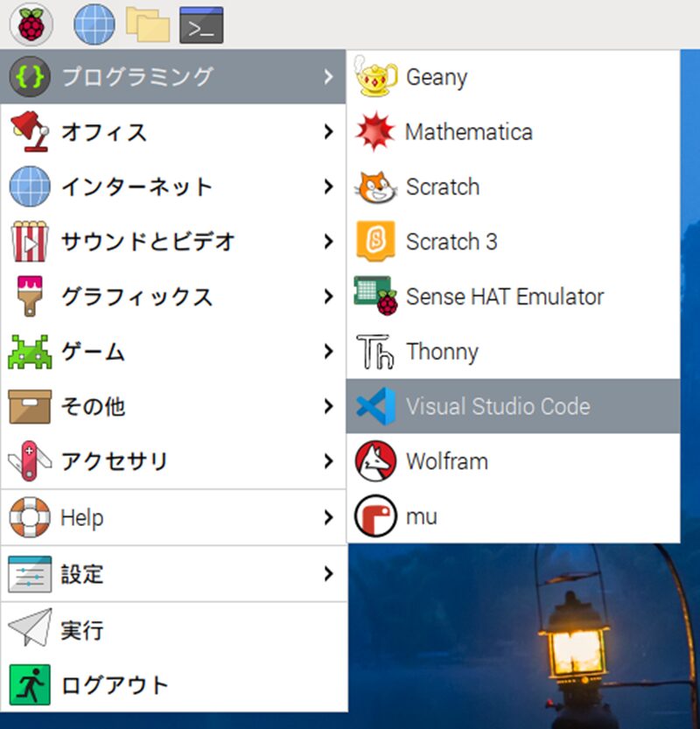Launch Geany from the programming submenu
Viewport: 700px width, 729px height.
click(x=513, y=77)
